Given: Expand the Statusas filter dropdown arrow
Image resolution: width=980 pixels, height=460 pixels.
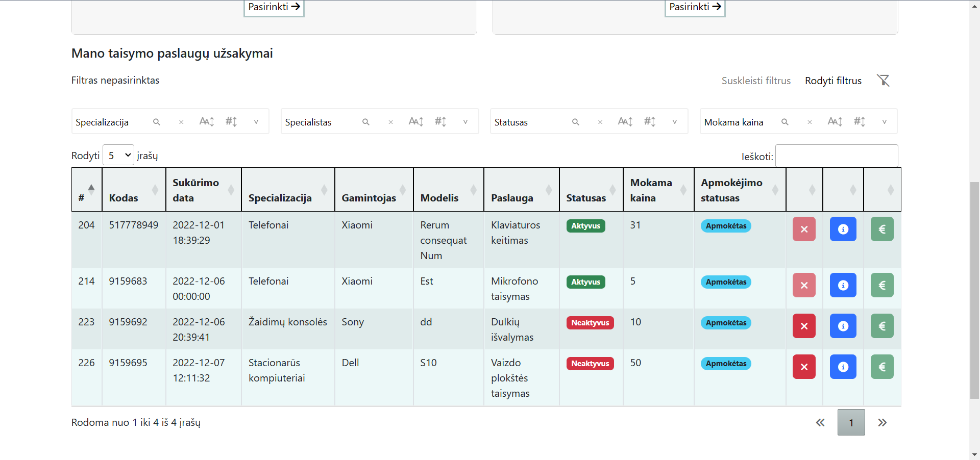Looking at the screenshot, I should [x=674, y=122].
